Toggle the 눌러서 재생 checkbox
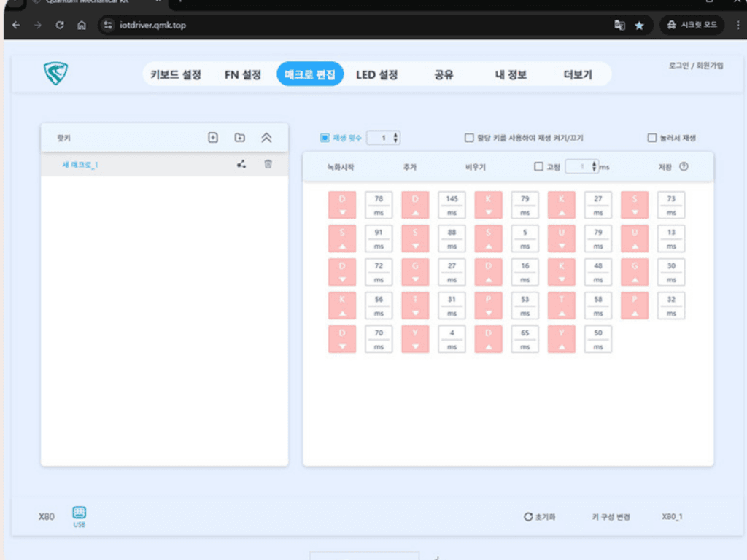 (652, 137)
